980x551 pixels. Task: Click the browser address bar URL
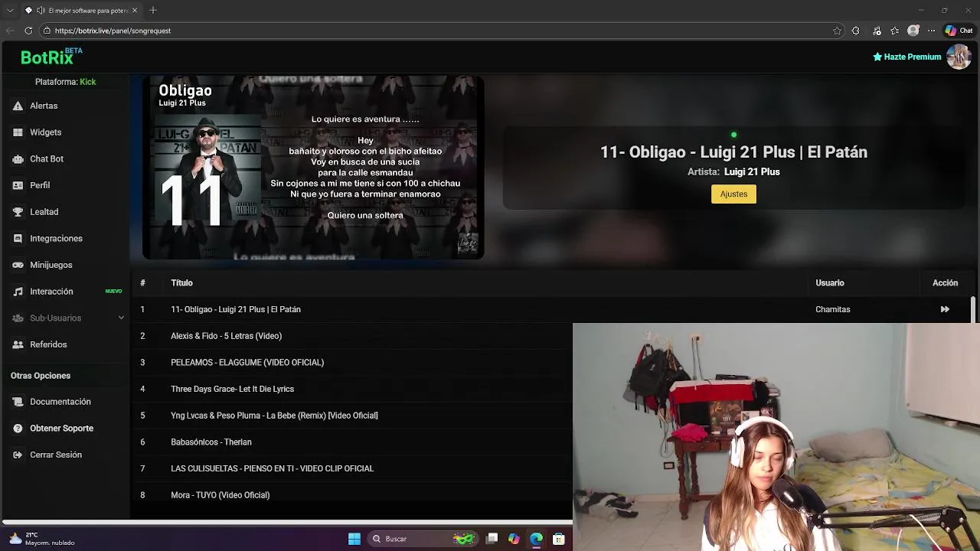[x=113, y=31]
